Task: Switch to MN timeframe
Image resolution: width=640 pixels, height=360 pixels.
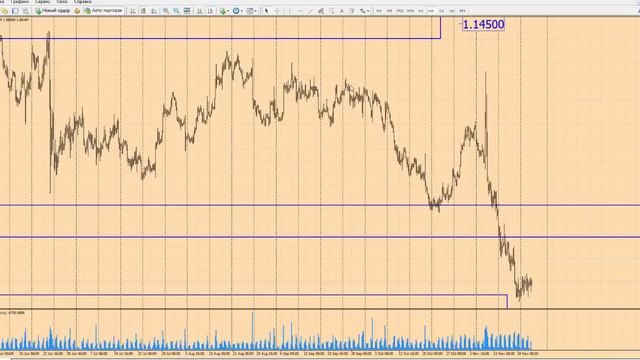Action: (x=462, y=11)
